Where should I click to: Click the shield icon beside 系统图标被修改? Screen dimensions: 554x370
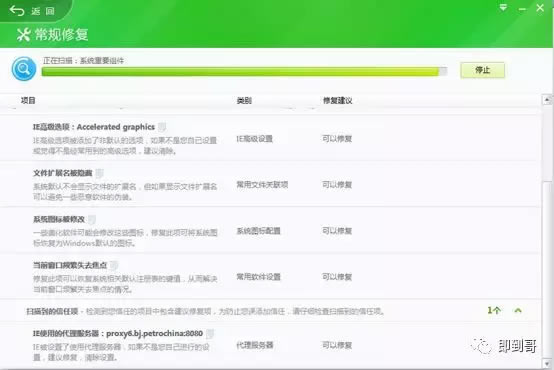[x=92, y=219]
